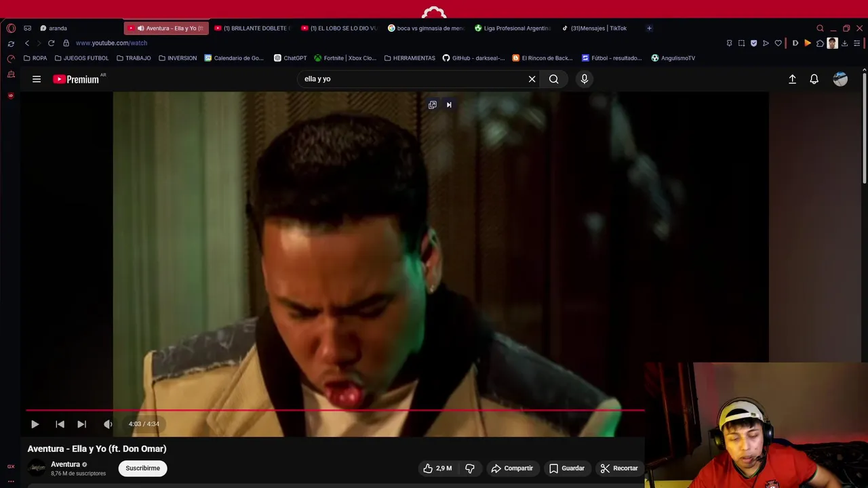Subscribe with the Suscribirme button
The height and width of the screenshot is (488, 868).
[x=142, y=468]
